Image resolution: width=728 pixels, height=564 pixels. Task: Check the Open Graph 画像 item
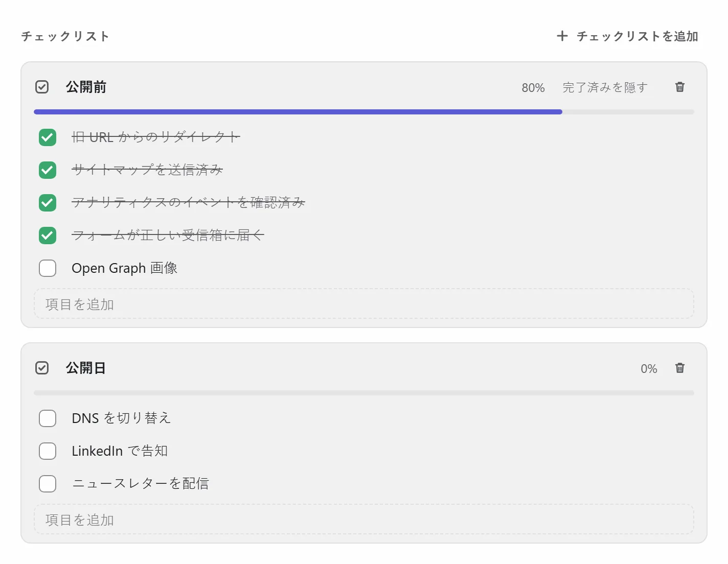[48, 268]
